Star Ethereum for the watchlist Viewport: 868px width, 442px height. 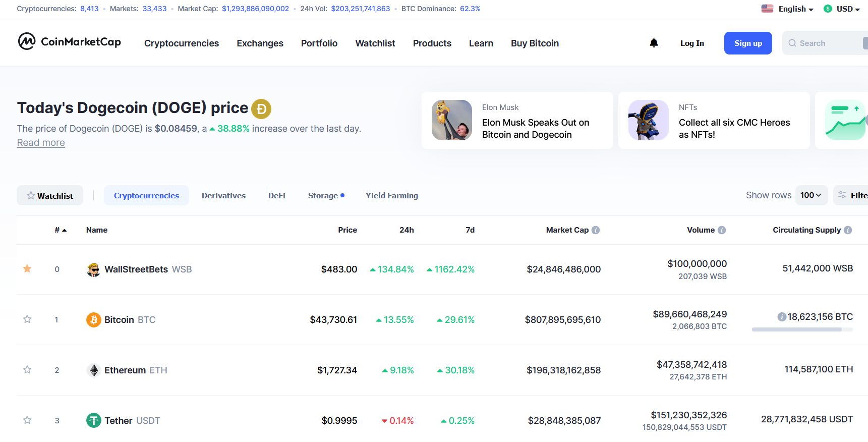pyautogui.click(x=27, y=369)
